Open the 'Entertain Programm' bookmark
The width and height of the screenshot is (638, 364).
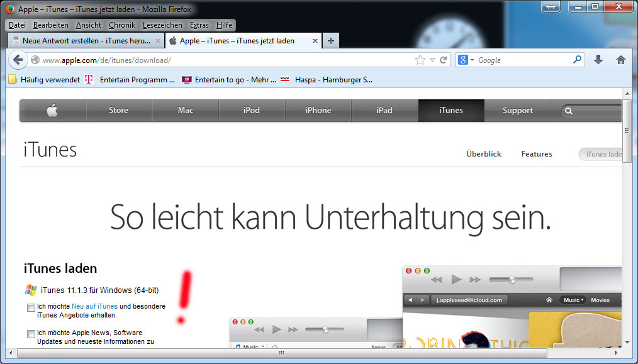pyautogui.click(x=130, y=80)
